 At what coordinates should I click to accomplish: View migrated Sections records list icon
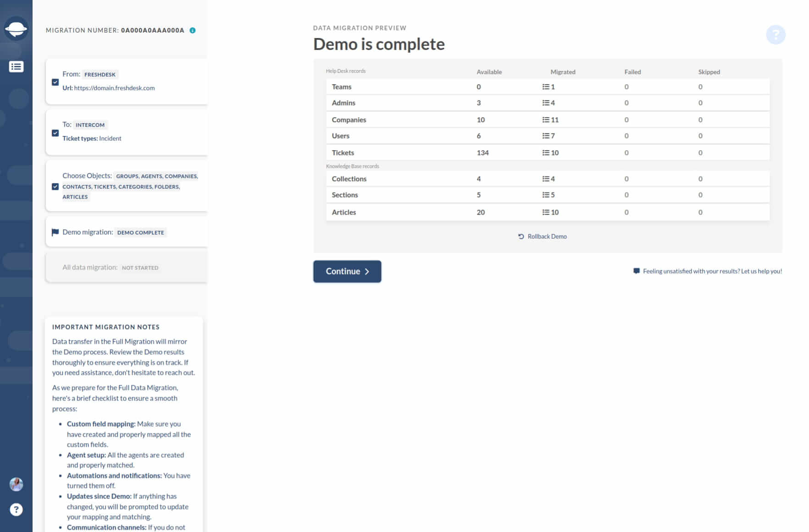click(x=545, y=195)
